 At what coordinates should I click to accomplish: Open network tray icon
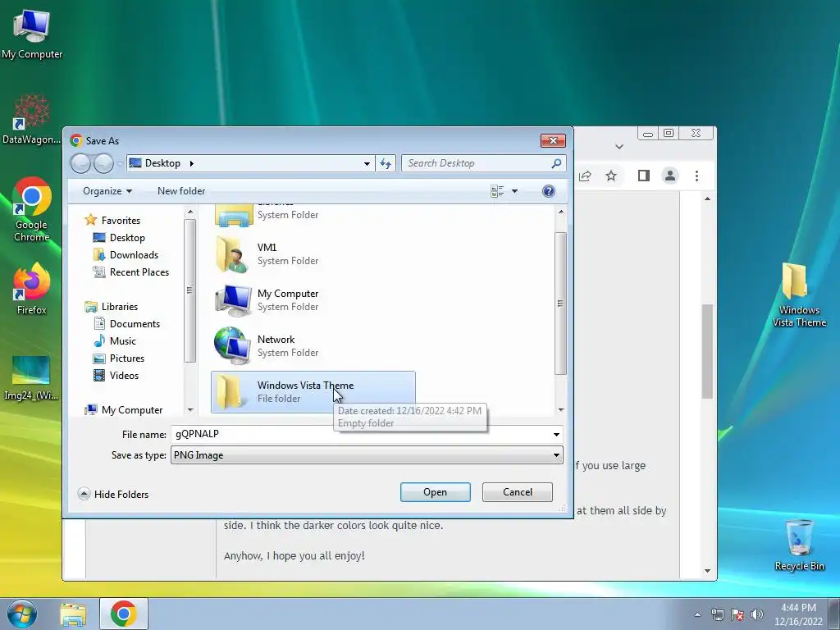click(717, 614)
